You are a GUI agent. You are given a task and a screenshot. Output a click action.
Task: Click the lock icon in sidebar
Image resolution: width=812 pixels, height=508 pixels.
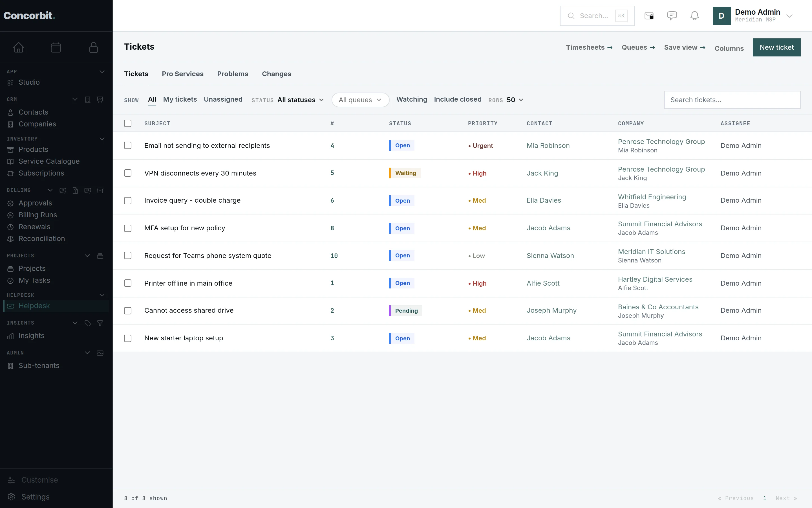coord(94,47)
